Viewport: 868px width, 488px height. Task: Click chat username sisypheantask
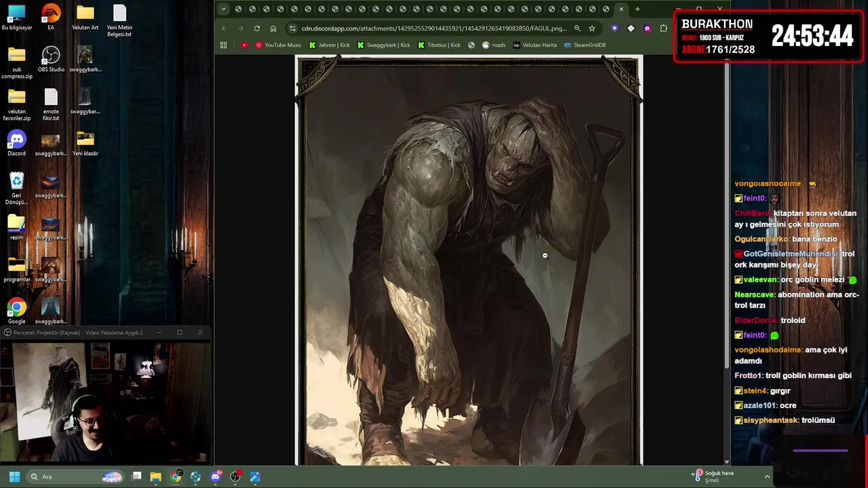(x=771, y=420)
